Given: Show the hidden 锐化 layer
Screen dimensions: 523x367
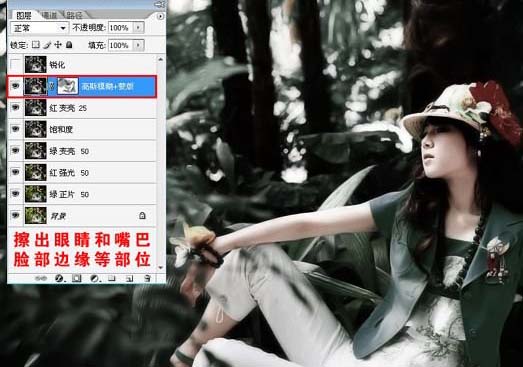Looking at the screenshot, I should (x=15, y=64).
